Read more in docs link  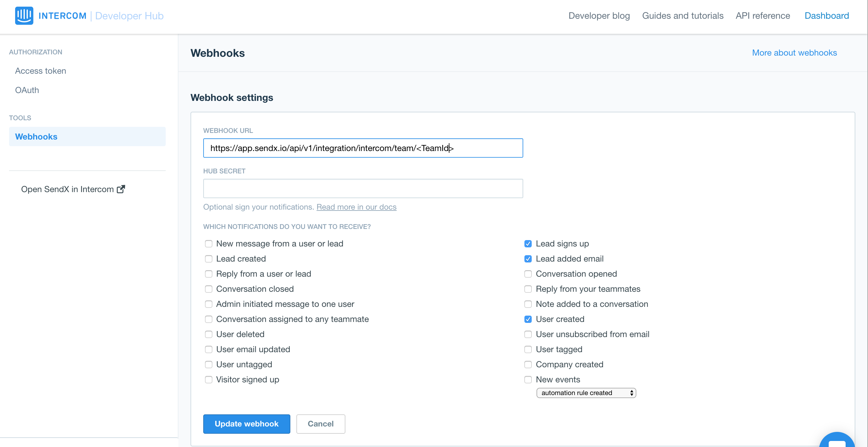(357, 206)
